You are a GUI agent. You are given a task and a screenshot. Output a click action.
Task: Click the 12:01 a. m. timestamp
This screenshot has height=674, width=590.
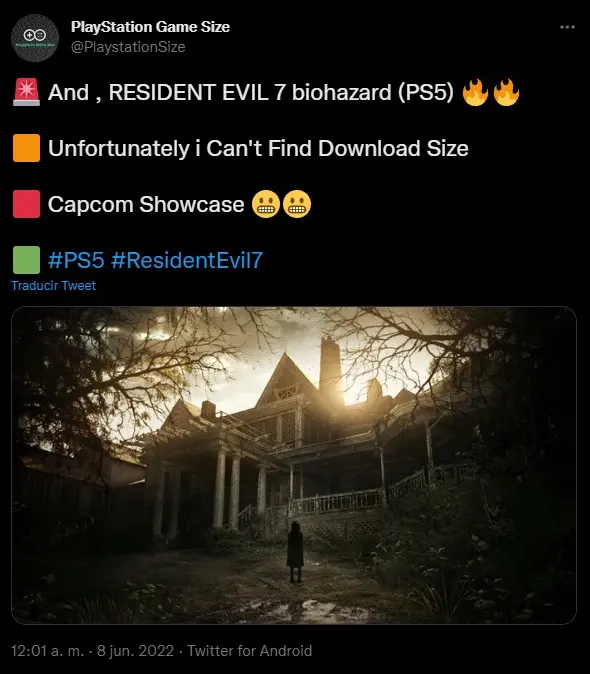[x=47, y=651]
